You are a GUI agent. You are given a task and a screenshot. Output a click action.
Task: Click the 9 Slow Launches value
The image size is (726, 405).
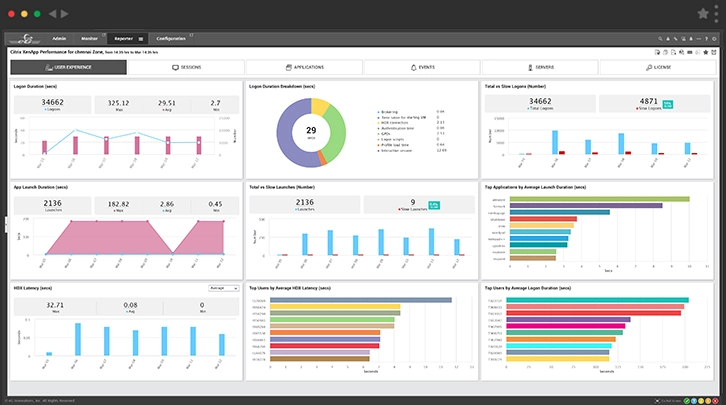[413, 202]
